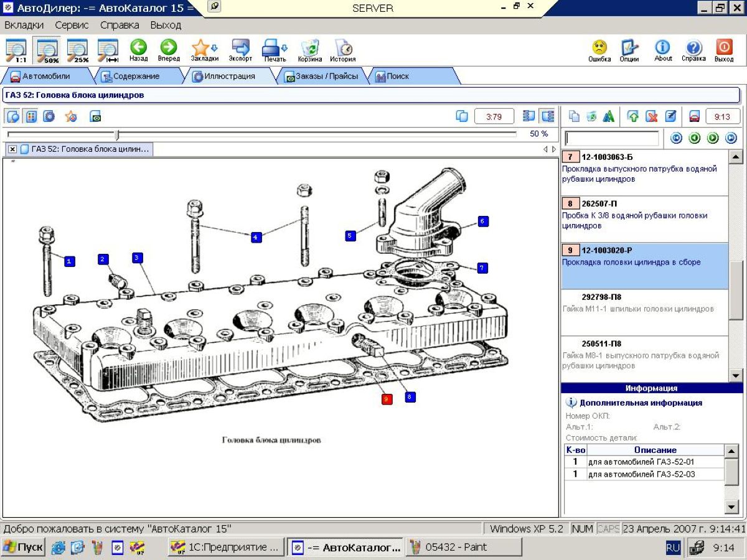
Task: Switch to the Автомобили tab
Action: 47,77
